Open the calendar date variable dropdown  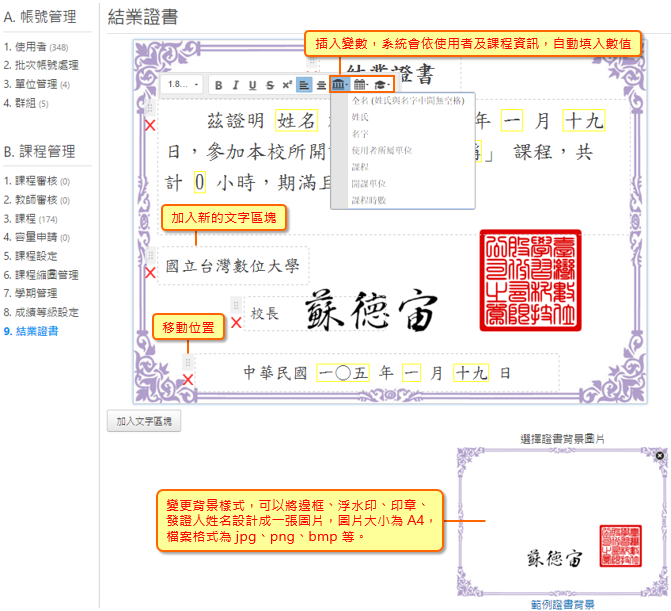[x=361, y=85]
